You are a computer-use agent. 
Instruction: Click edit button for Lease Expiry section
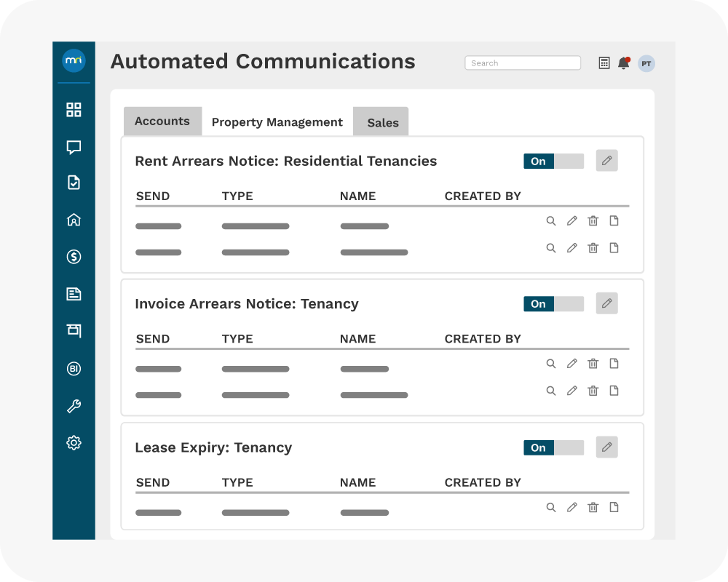606,447
